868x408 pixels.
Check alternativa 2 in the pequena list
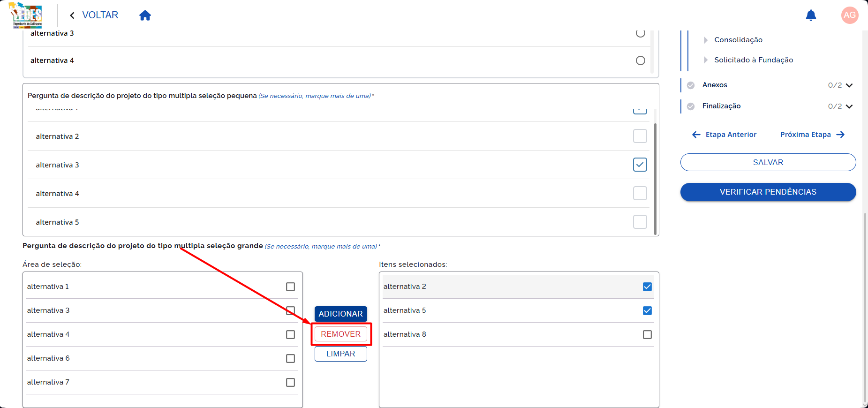640,136
